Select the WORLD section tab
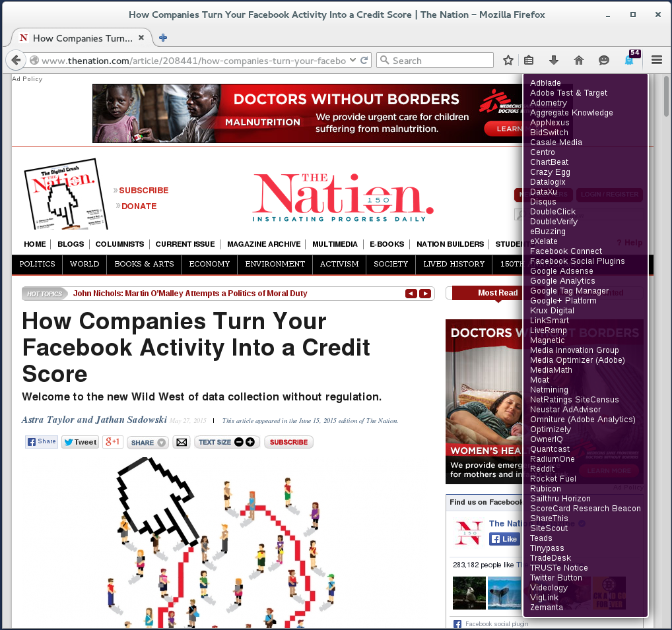This screenshot has height=630, width=672. tap(84, 264)
